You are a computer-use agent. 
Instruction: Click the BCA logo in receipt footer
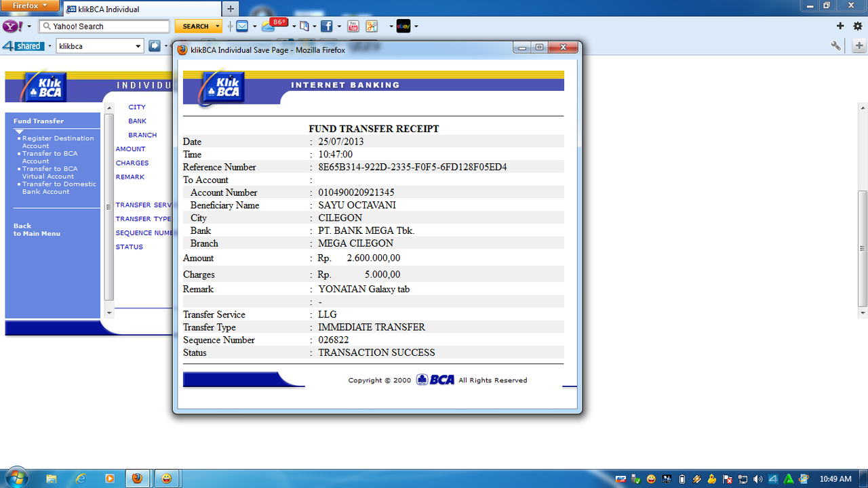435,380
